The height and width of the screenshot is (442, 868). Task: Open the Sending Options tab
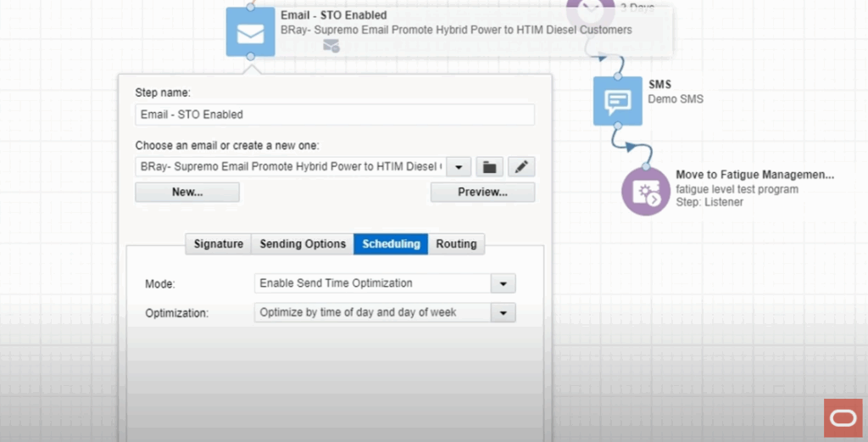click(303, 244)
